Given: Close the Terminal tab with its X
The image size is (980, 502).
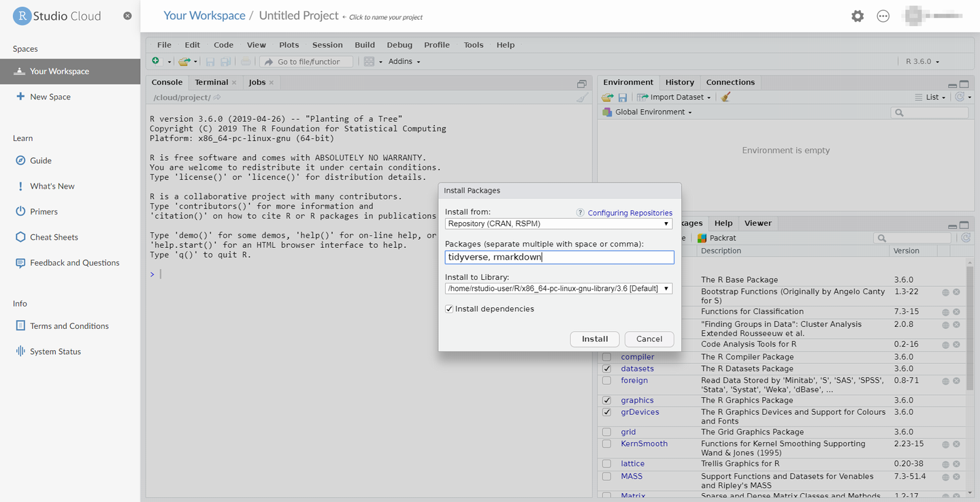Looking at the screenshot, I should [234, 82].
